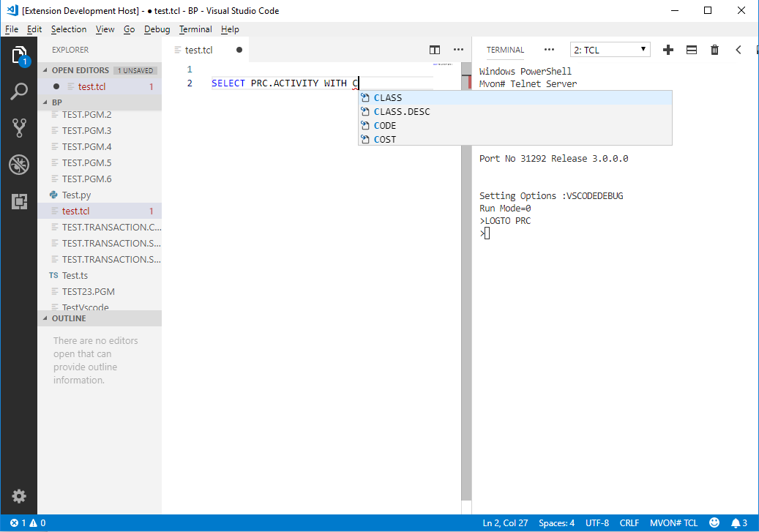Viewport: 759px width, 532px height.
Task: Open test.tcl in Open Editors list
Action: pos(100,86)
